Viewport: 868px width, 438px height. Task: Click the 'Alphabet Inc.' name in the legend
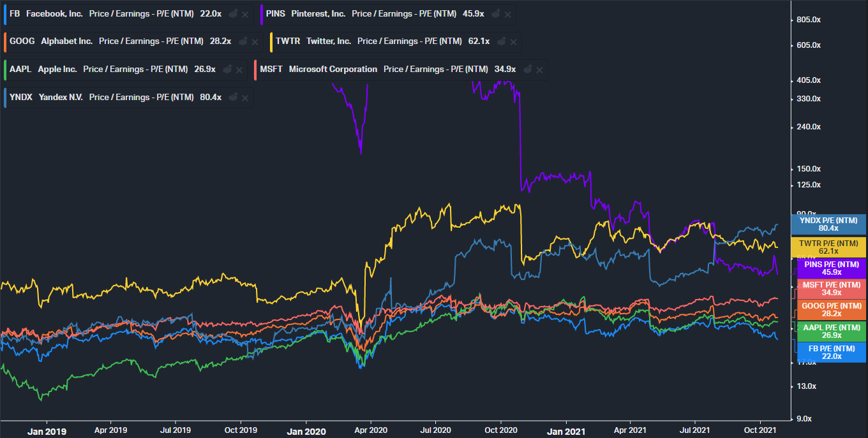tap(67, 41)
